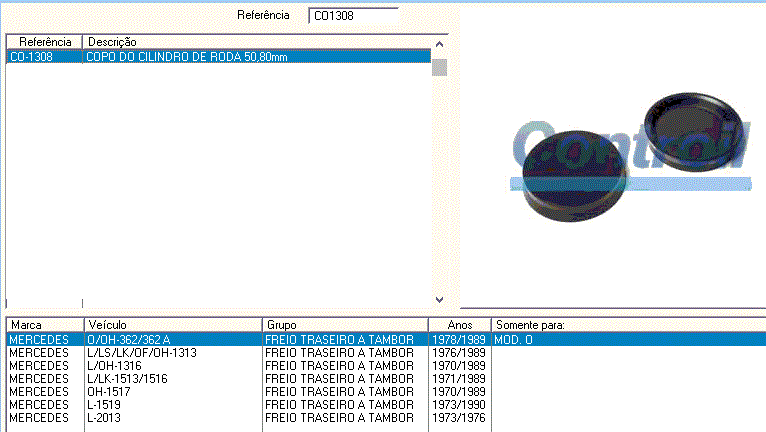The width and height of the screenshot is (766, 432).
Task: Click the Somente para column header
Action: pyautogui.click(x=625, y=325)
